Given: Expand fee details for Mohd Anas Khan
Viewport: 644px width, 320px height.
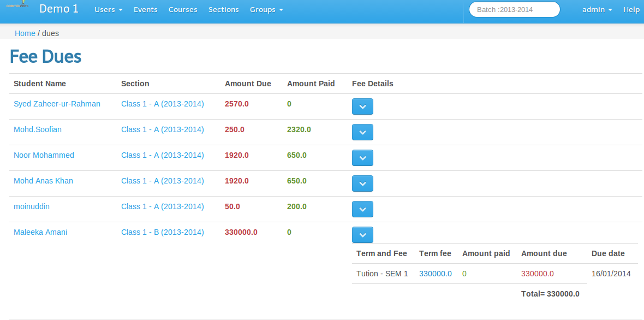Looking at the screenshot, I should click(x=362, y=183).
